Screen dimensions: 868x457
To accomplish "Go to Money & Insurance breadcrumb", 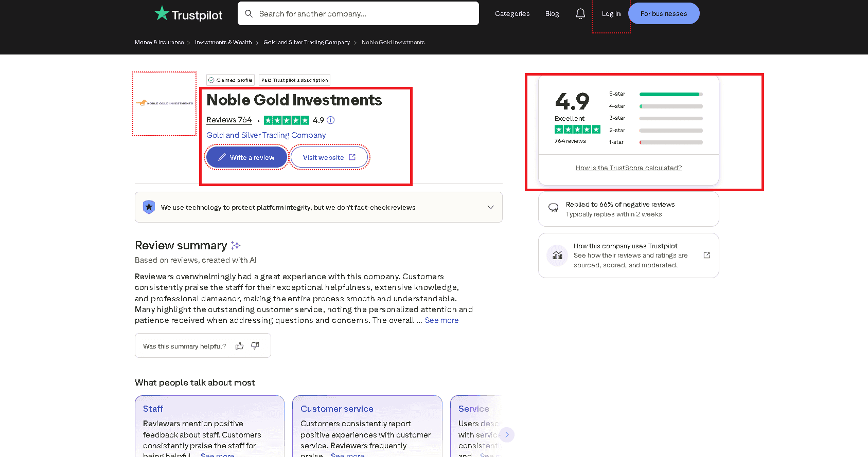I will [159, 43].
